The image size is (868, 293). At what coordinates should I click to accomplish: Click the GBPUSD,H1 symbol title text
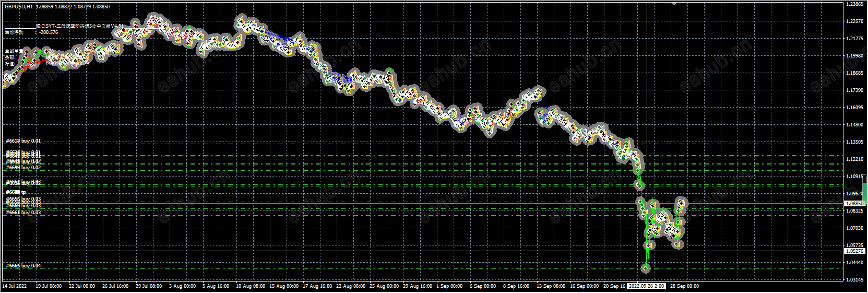(x=19, y=7)
